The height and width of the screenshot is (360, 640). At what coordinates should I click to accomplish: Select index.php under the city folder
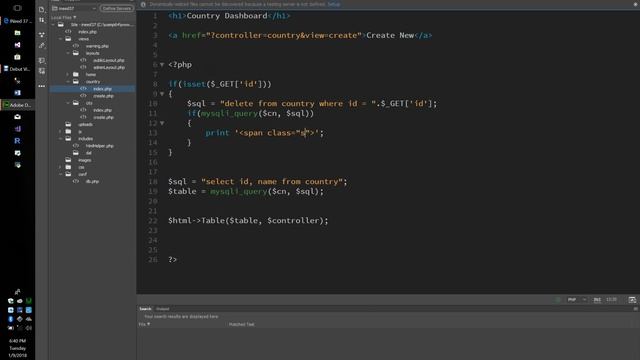coord(102,110)
